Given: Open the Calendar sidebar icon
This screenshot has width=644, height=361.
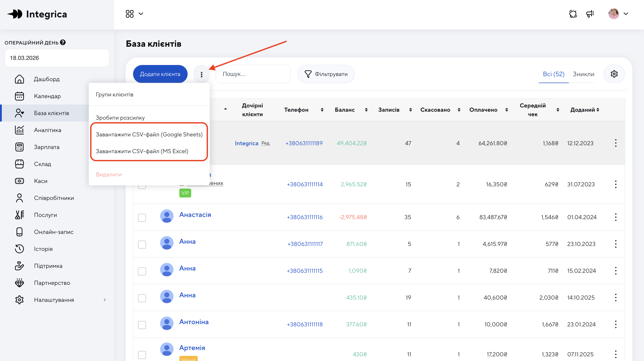Looking at the screenshot, I should (19, 96).
